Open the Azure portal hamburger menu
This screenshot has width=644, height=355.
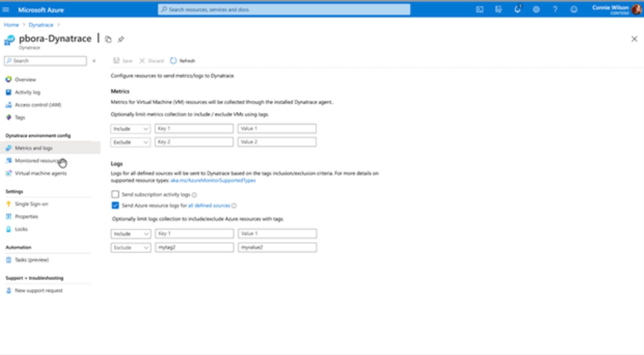6,10
